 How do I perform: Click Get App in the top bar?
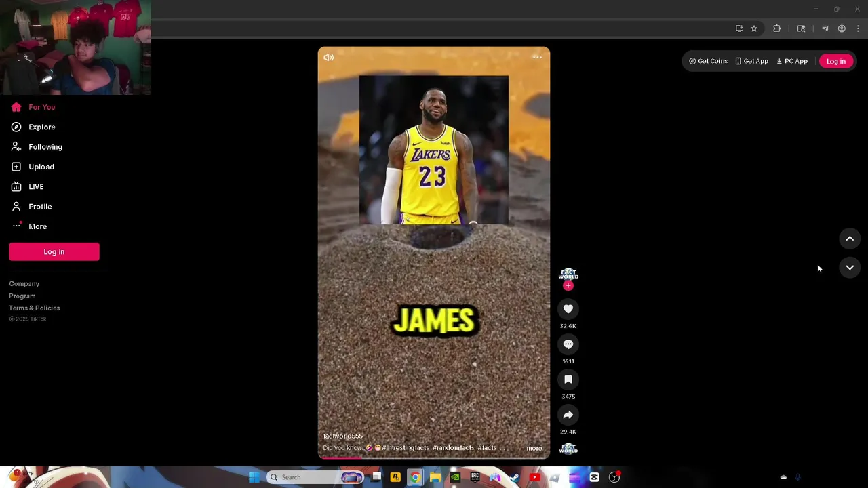click(x=751, y=61)
